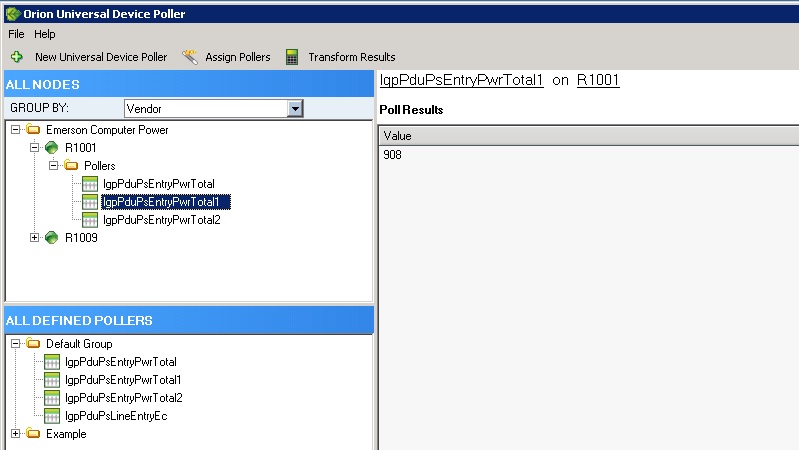Select the Example group label

pos(66,434)
